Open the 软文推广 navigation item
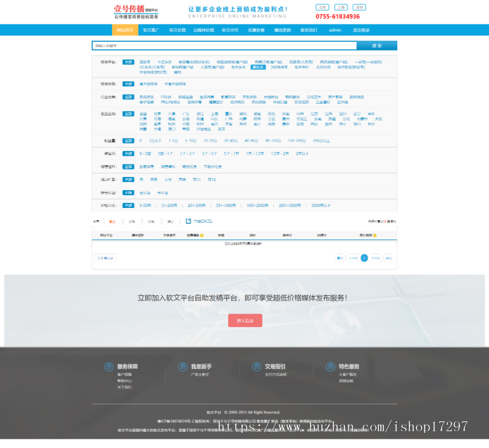 (x=151, y=30)
